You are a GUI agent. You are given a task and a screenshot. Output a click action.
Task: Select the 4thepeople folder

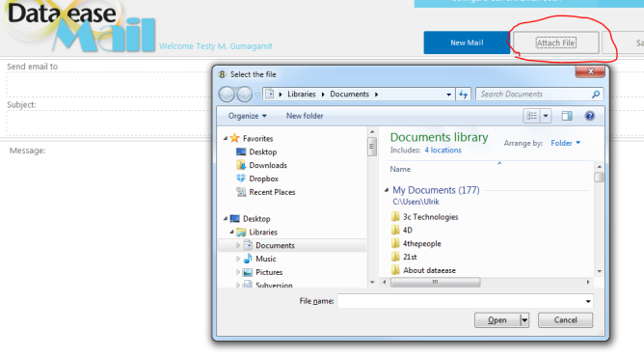point(422,243)
